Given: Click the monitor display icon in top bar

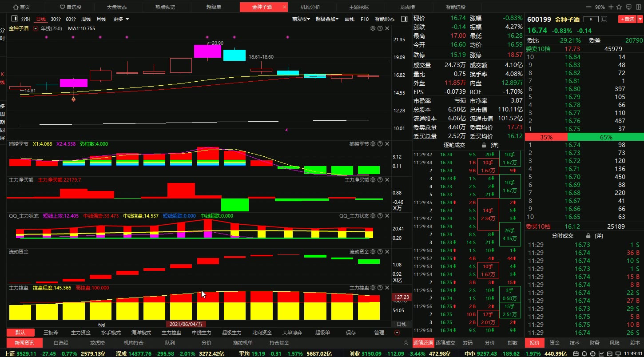Looking at the screenshot, I should coord(628,7).
